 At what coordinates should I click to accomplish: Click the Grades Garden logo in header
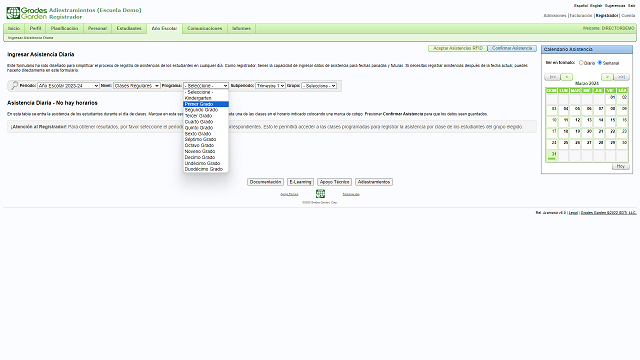click(x=27, y=13)
